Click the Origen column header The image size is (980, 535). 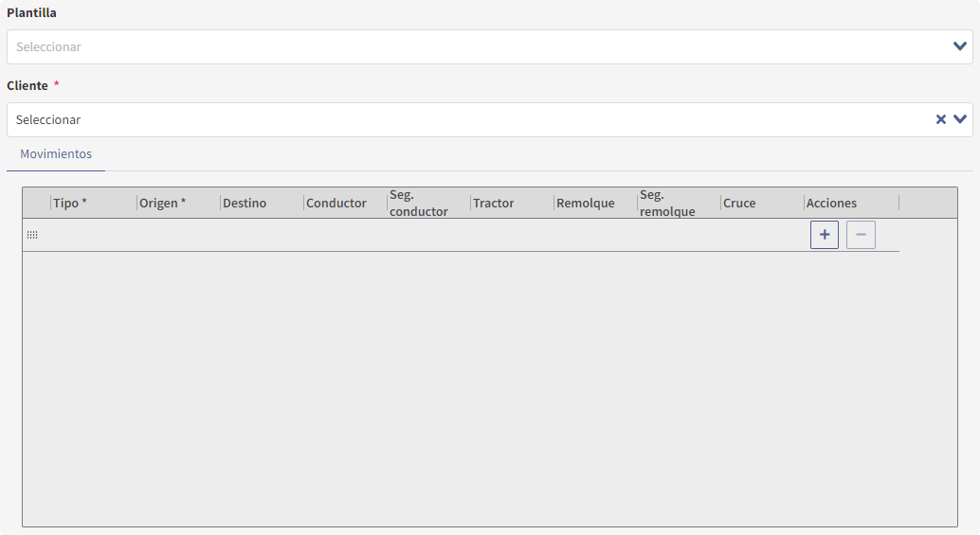point(162,203)
